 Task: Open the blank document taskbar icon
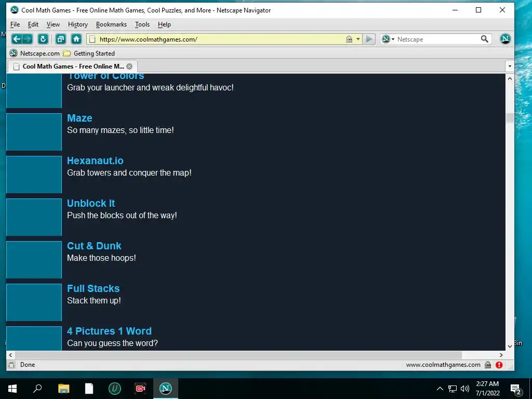click(89, 389)
